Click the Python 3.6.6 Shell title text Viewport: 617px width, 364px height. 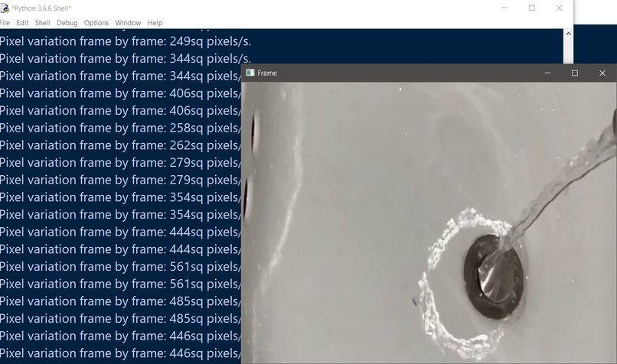[x=41, y=8]
